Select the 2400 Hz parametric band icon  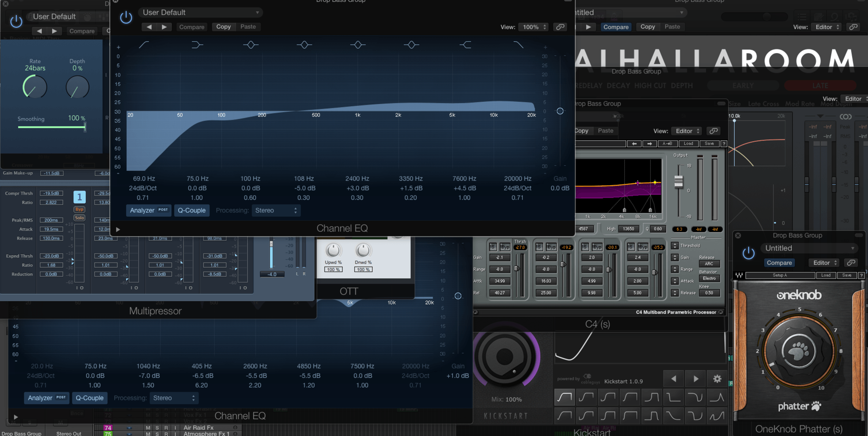pos(358,45)
